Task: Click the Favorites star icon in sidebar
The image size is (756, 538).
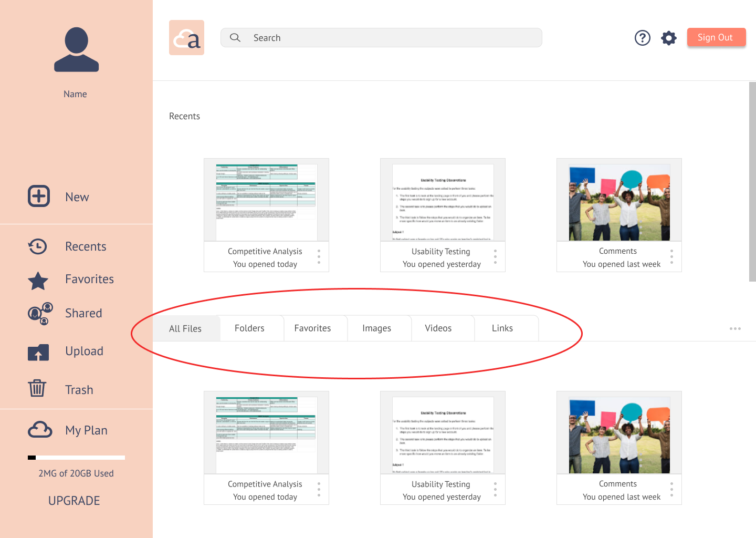Action: click(x=38, y=281)
